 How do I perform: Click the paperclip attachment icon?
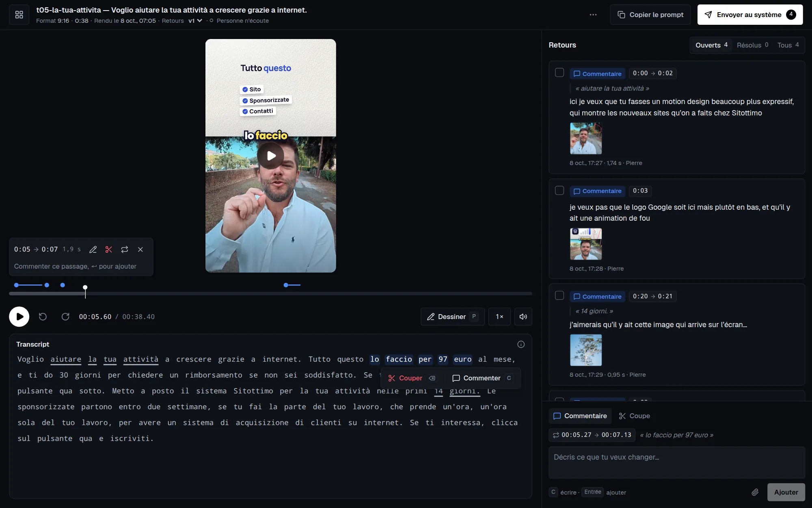pos(755,492)
